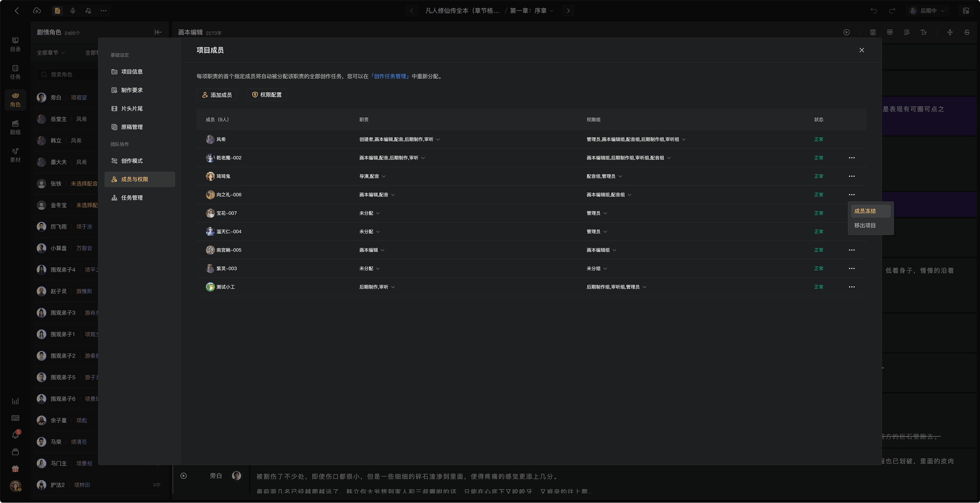Close the 项目成员 dialog

click(x=862, y=50)
